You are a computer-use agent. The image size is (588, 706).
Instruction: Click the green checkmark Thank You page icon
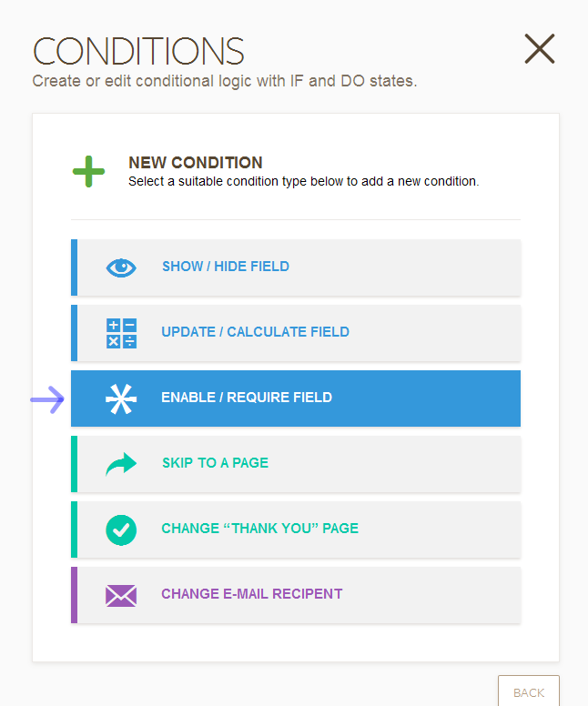(x=121, y=529)
